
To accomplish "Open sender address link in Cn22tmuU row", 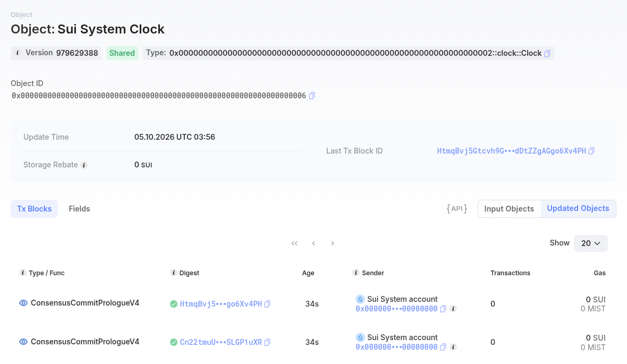I will (397, 347).
